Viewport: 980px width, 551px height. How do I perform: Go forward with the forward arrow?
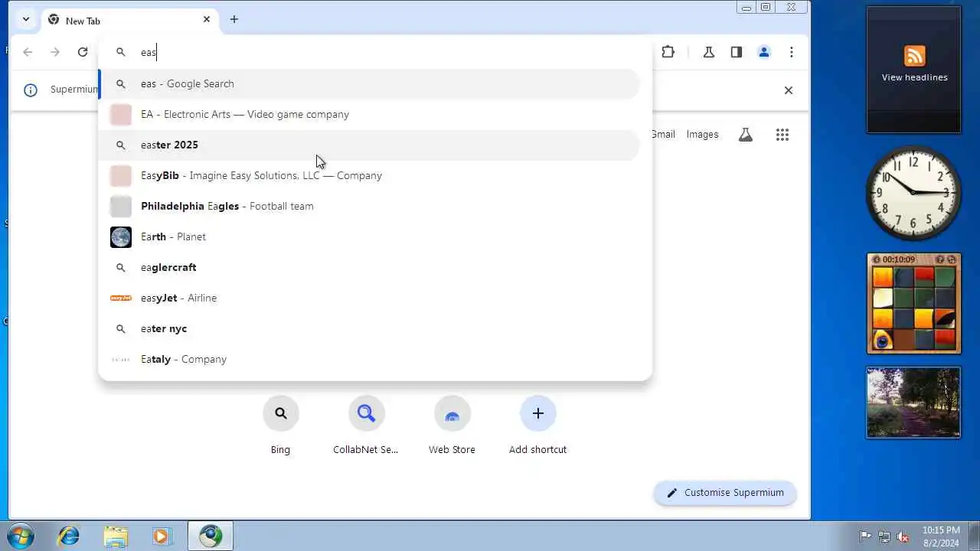point(55,52)
